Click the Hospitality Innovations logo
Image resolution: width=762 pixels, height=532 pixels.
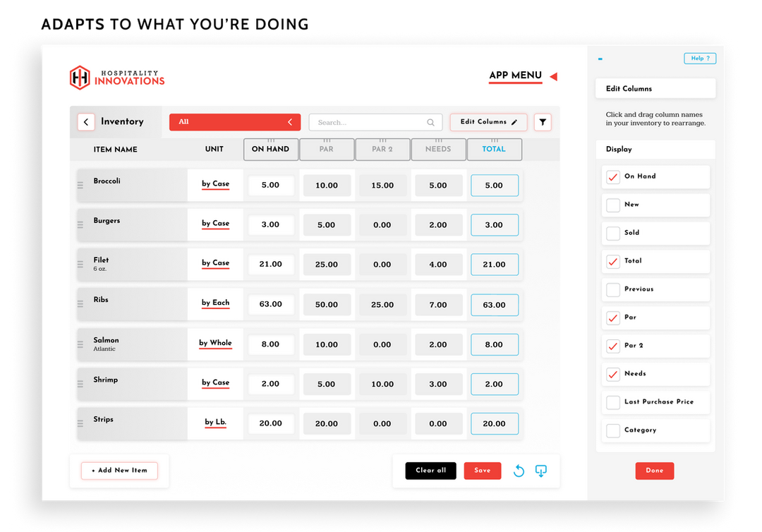(x=116, y=78)
